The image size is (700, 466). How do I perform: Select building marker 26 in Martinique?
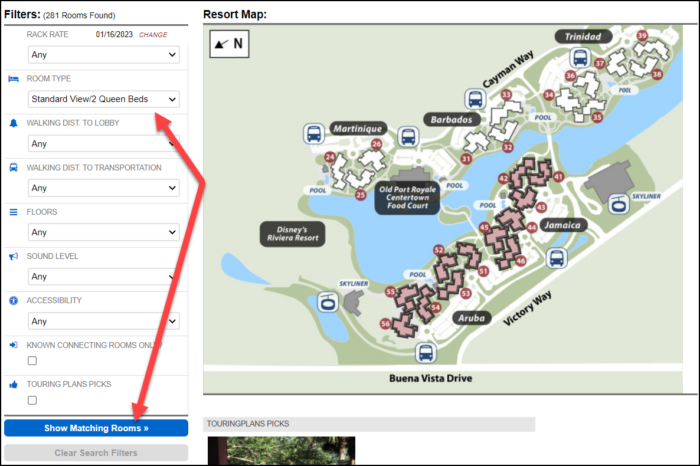(x=376, y=144)
